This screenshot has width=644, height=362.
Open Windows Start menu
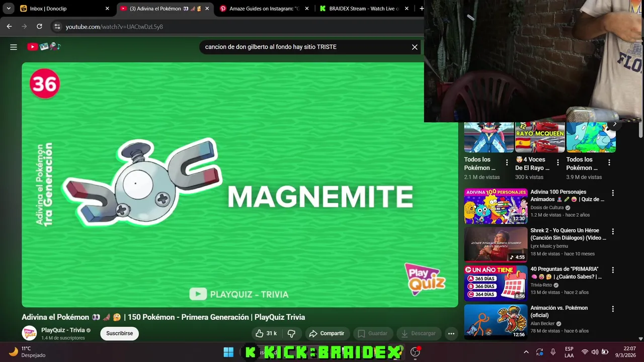pyautogui.click(x=228, y=352)
